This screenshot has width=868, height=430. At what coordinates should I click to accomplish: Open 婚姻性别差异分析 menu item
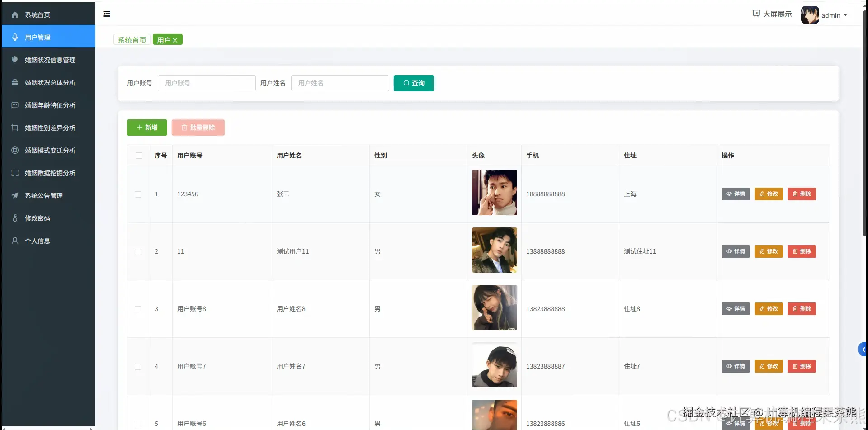click(48, 128)
